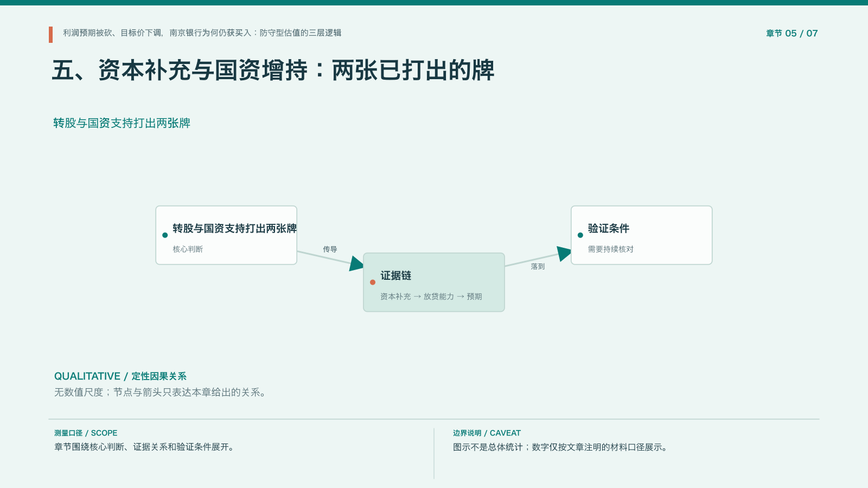Click the teal dot in the 核心判断 card
This screenshot has height=488, width=868.
coord(165,235)
